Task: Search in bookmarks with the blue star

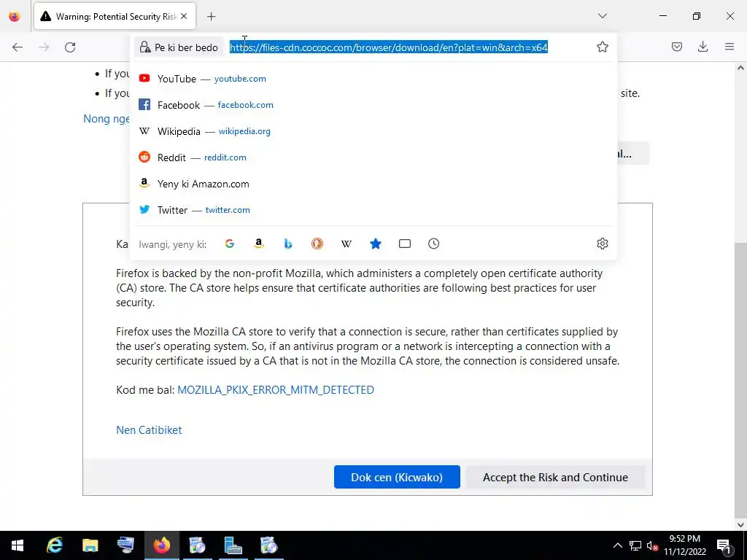Action: [376, 244]
